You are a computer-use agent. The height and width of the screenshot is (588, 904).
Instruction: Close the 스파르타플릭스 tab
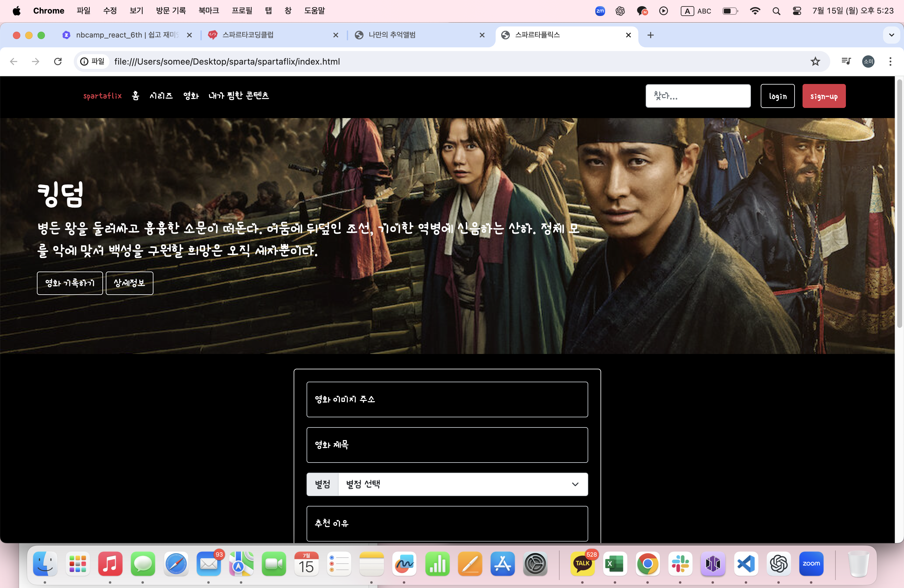coord(628,35)
